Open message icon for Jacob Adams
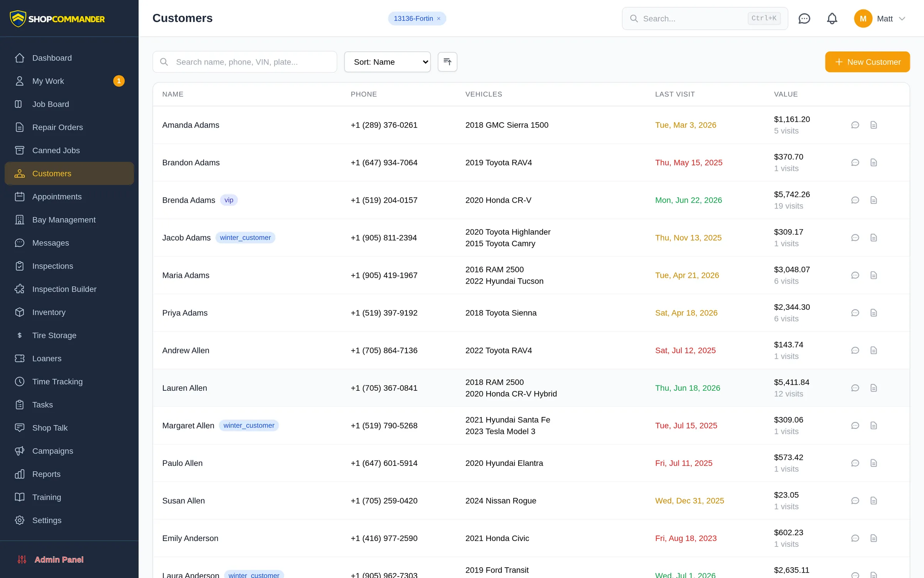 [855, 238]
